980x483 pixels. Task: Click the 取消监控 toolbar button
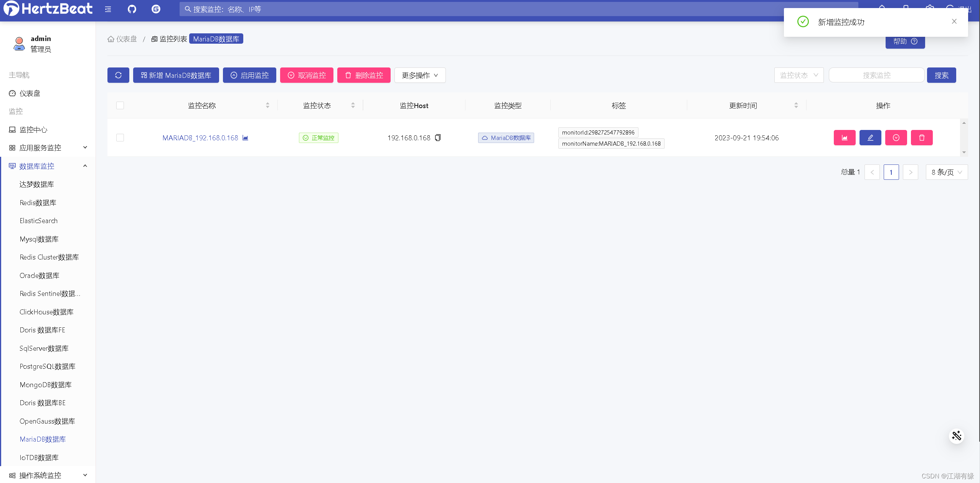(x=307, y=75)
